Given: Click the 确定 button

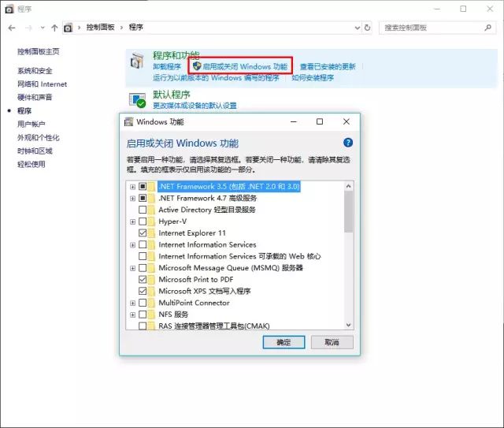Looking at the screenshot, I should click(x=283, y=342).
